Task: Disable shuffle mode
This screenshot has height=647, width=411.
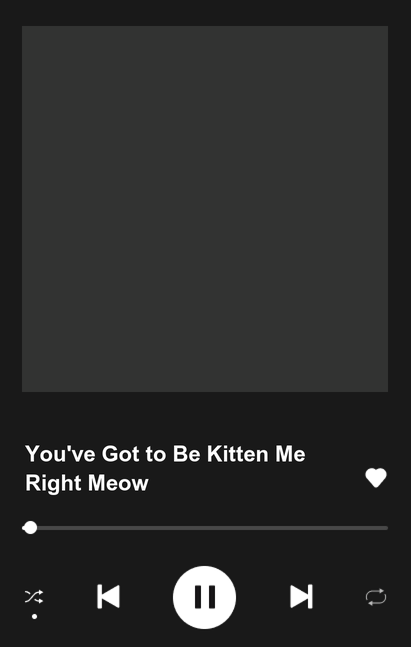Action: [x=34, y=597]
